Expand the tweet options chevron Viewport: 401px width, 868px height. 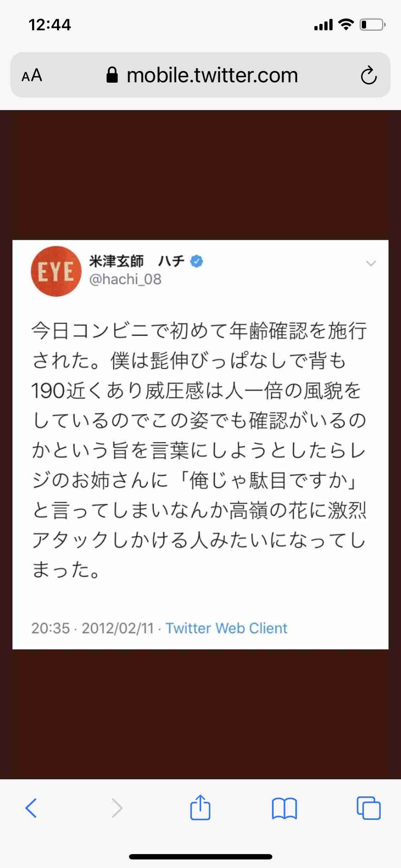[371, 263]
